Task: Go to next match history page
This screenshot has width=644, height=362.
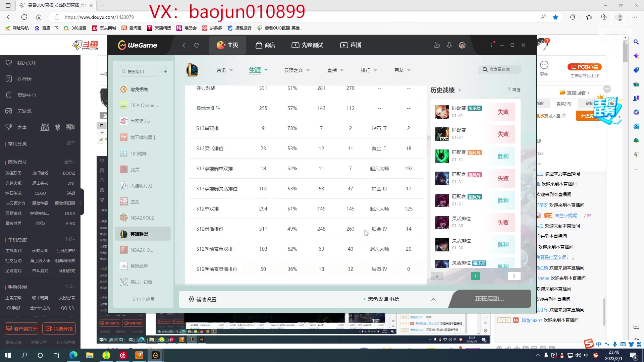Action: pos(514,276)
